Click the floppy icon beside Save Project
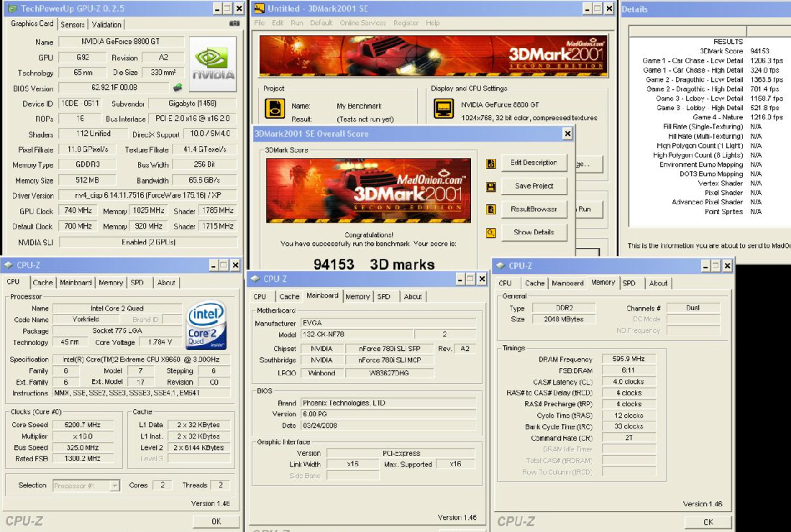The height and width of the screenshot is (532, 791). (x=491, y=187)
